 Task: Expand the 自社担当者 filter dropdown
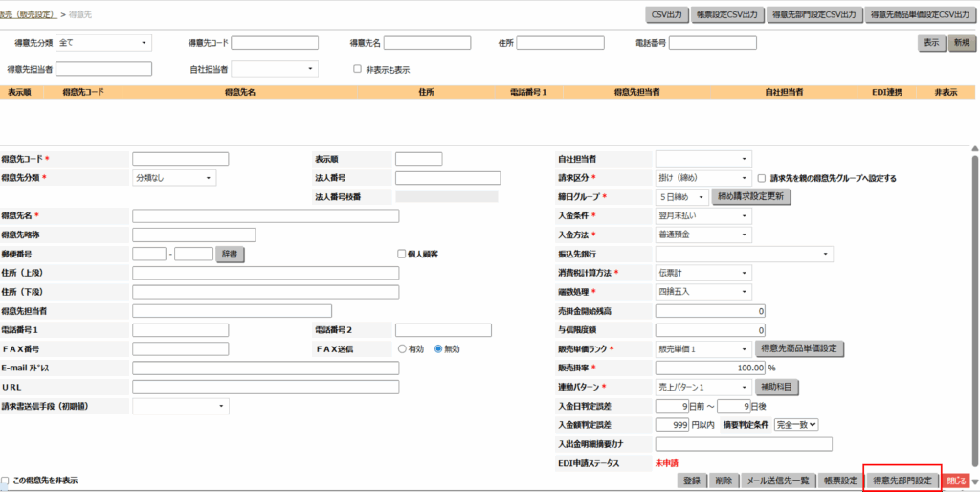[274, 69]
